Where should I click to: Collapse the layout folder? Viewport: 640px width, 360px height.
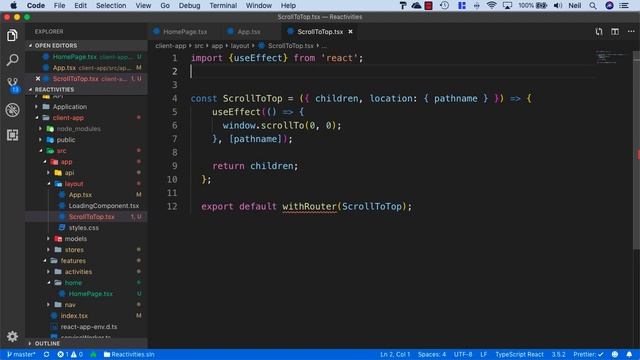click(x=73, y=184)
